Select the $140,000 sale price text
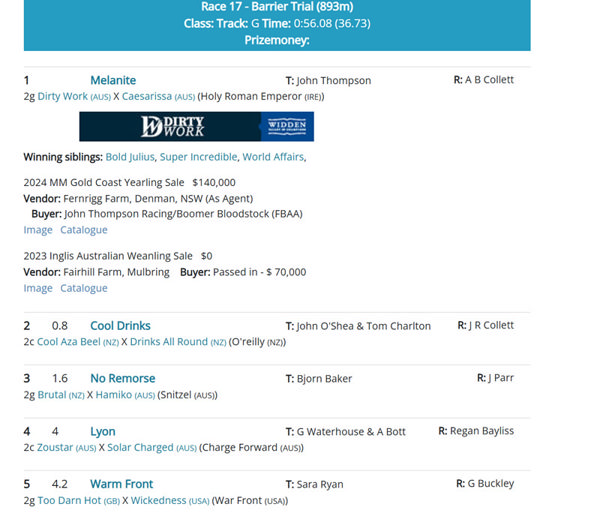This screenshot has height=531, width=600. click(214, 182)
